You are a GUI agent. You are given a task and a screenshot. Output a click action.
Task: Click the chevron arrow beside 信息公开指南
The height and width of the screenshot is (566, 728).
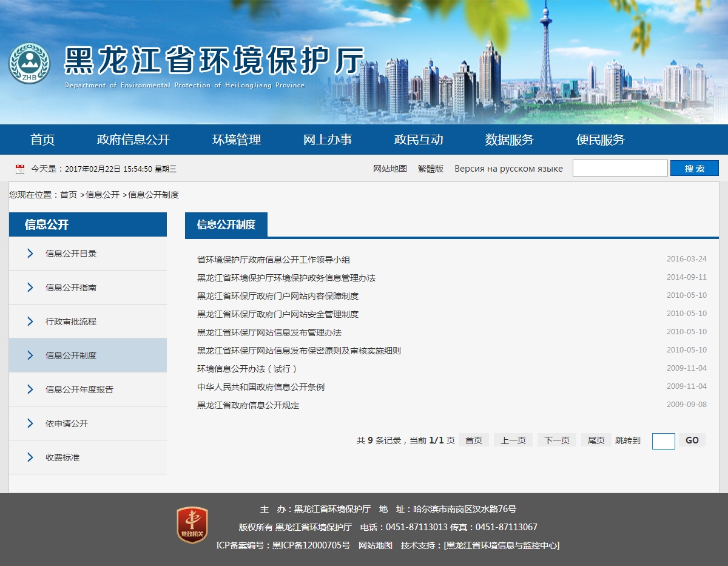30,288
